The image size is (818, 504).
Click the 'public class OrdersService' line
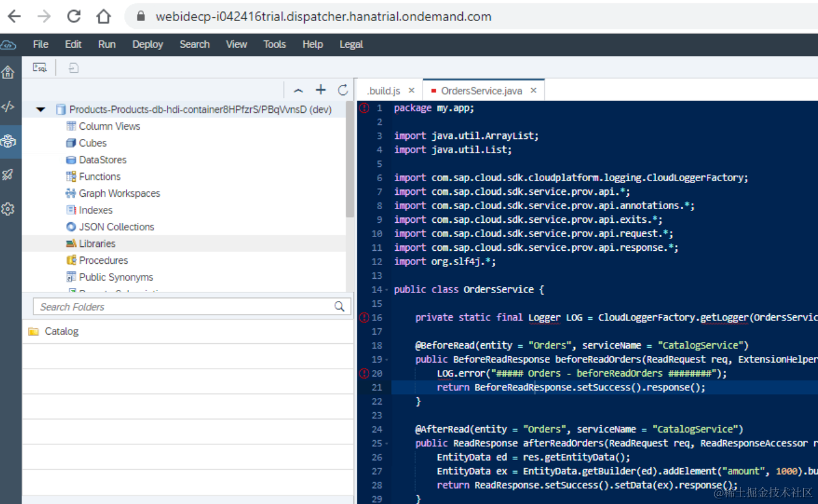(469, 289)
